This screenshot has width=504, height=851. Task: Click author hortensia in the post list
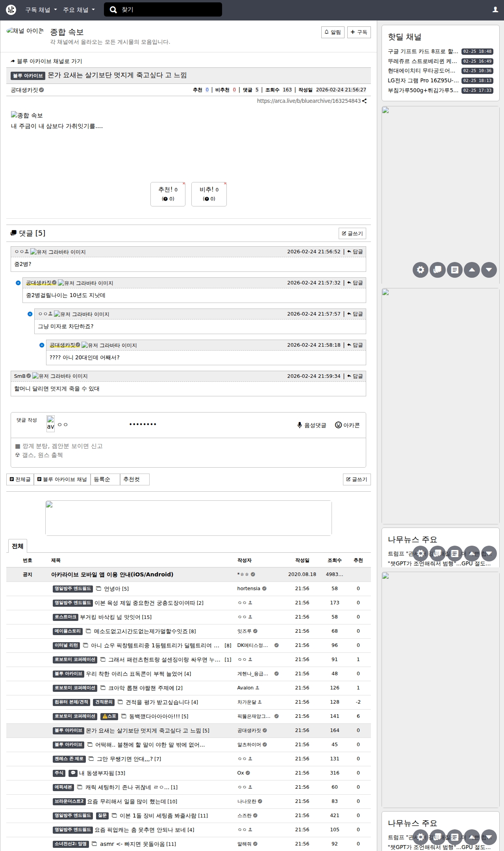coord(248,589)
